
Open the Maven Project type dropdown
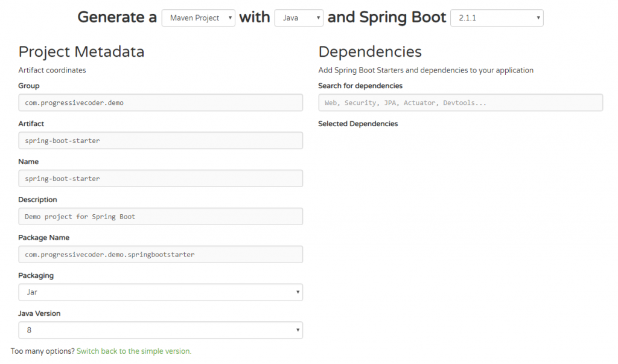coord(198,18)
